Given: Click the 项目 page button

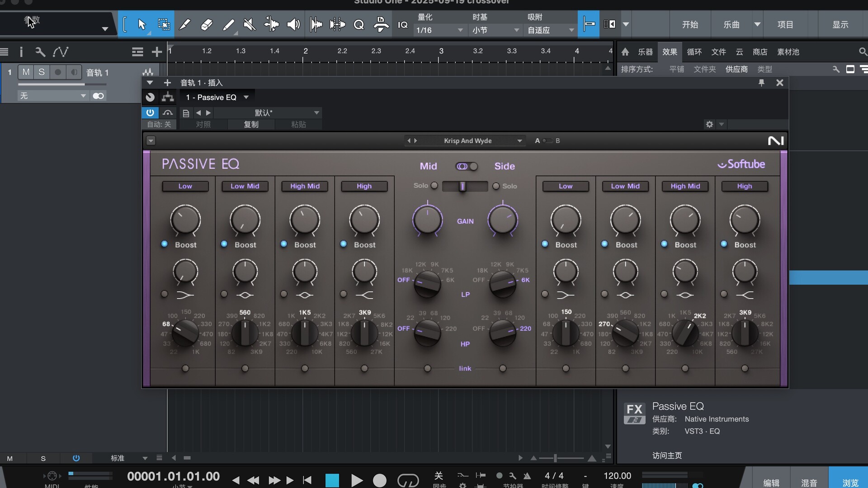Looking at the screenshot, I should point(785,24).
